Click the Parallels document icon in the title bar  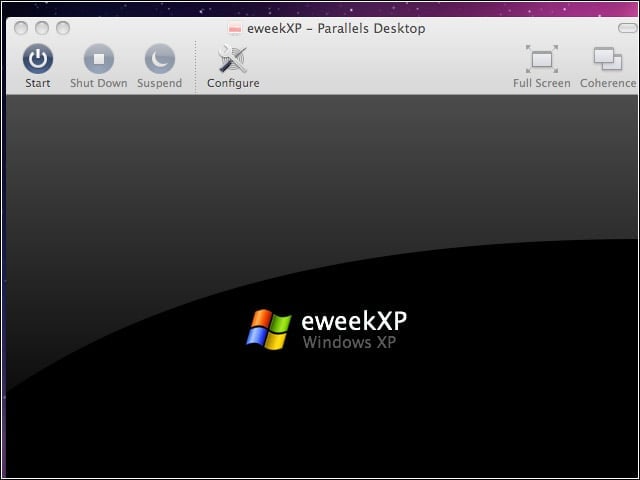pyautogui.click(x=235, y=29)
